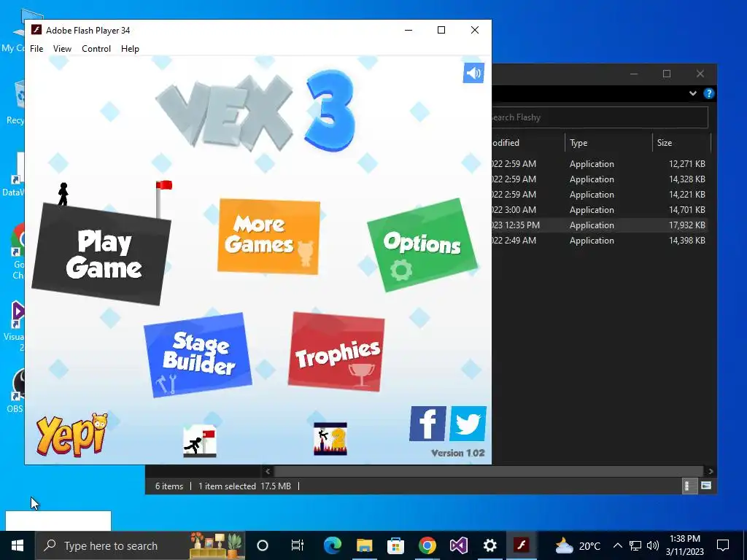Select the file row sized 14,328 KB

(600, 179)
